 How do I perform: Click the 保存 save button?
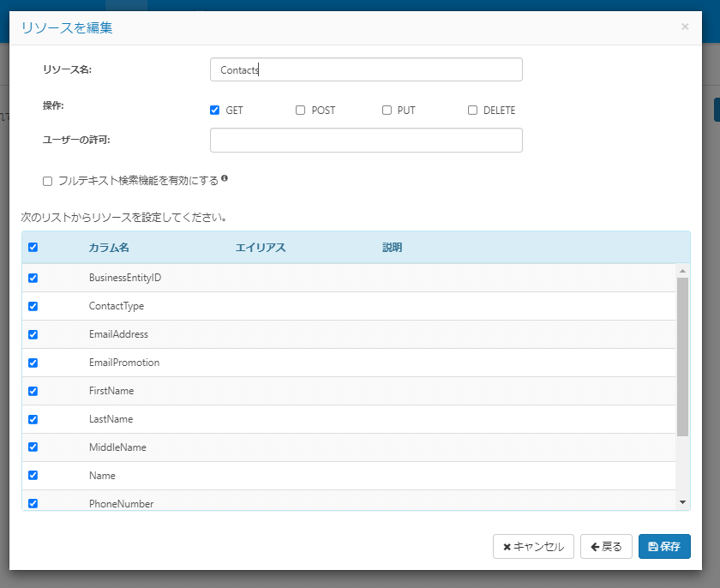click(x=664, y=547)
